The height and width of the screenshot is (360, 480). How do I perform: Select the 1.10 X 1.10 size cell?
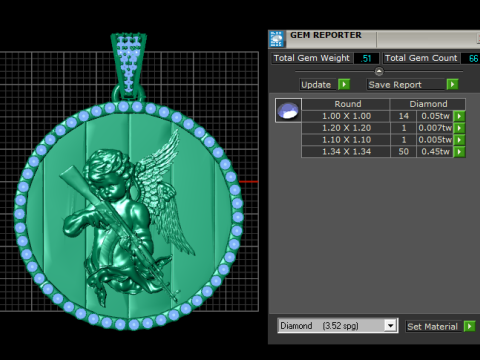click(x=346, y=140)
